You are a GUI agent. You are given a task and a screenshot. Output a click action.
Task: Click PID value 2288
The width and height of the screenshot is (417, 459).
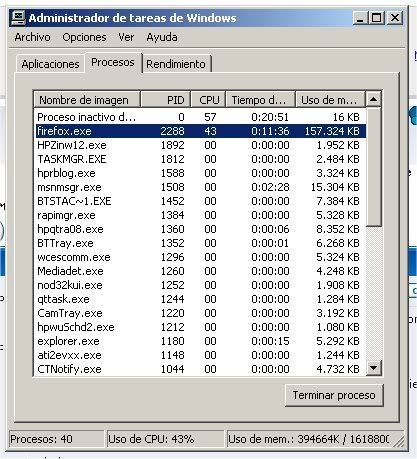(x=172, y=131)
